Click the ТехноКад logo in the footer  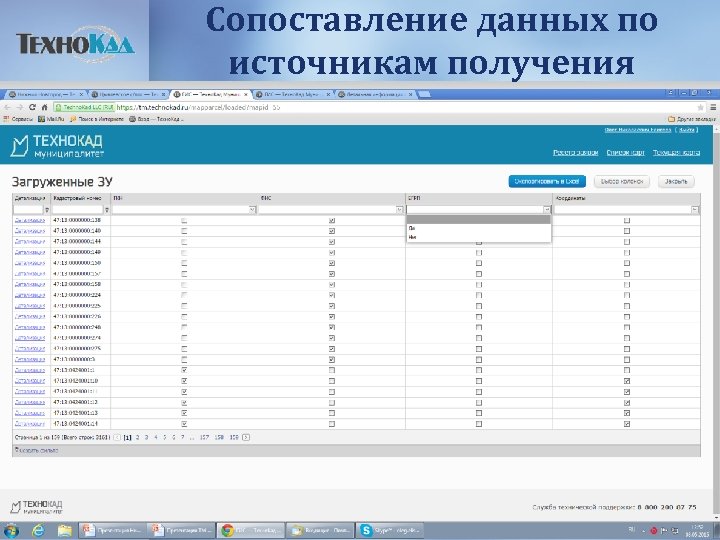click(x=36, y=507)
